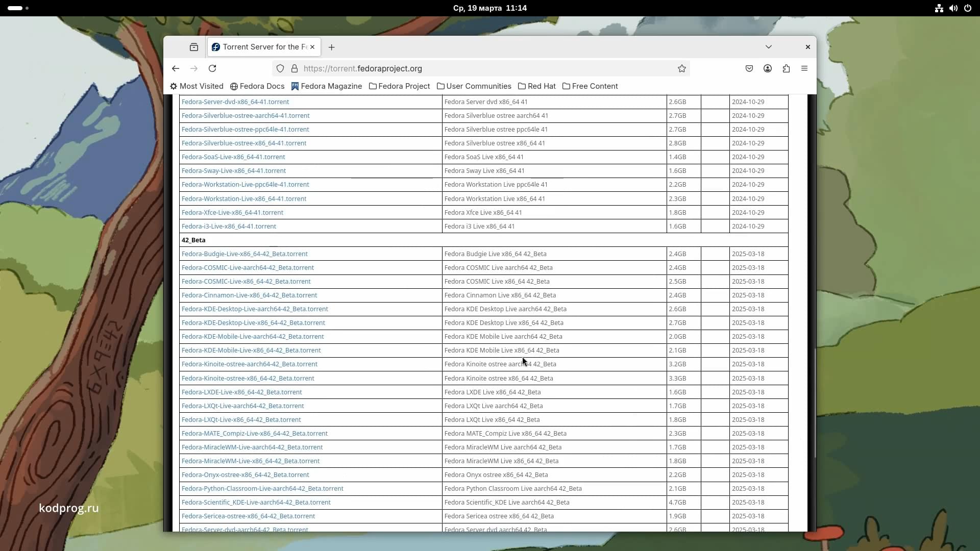The height and width of the screenshot is (551, 980).
Task: Open the Firefox account icon
Action: tap(768, 68)
